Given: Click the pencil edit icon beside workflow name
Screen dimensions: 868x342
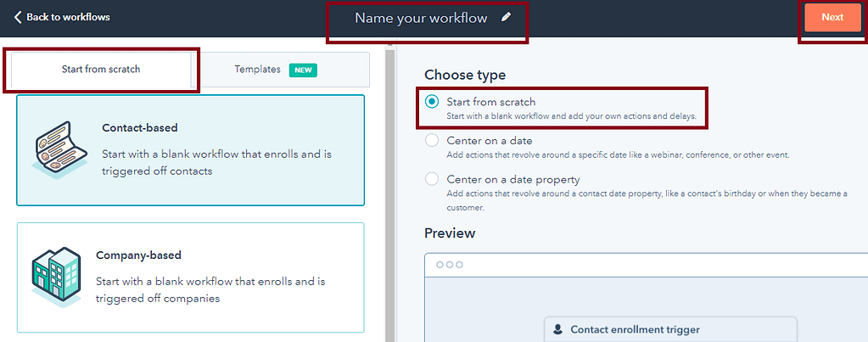Looking at the screenshot, I should pos(506,18).
